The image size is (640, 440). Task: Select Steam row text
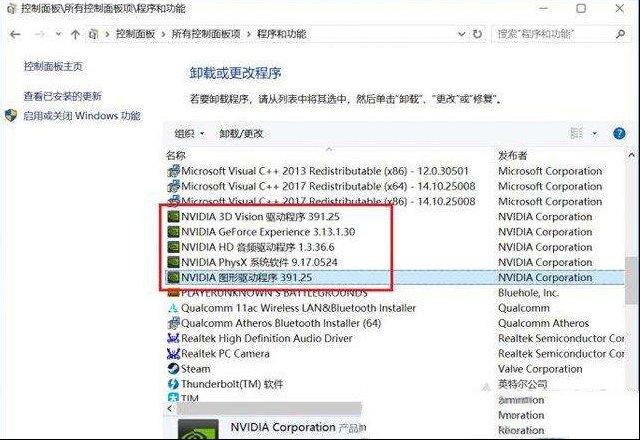click(x=196, y=369)
